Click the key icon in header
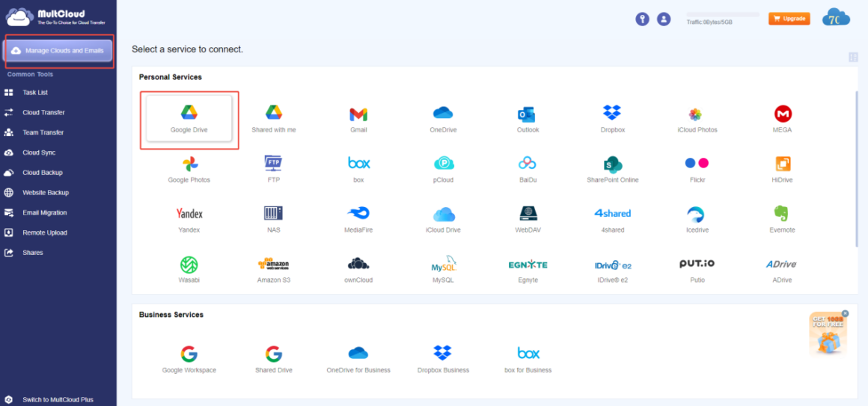The height and width of the screenshot is (406, 868). [642, 19]
